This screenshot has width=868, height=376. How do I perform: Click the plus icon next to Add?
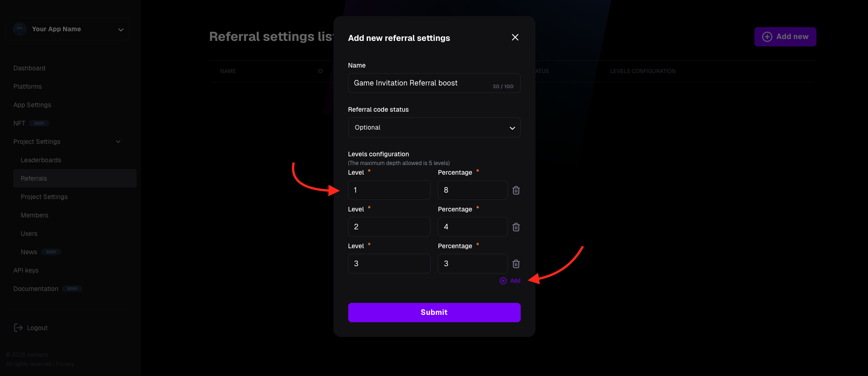(503, 281)
